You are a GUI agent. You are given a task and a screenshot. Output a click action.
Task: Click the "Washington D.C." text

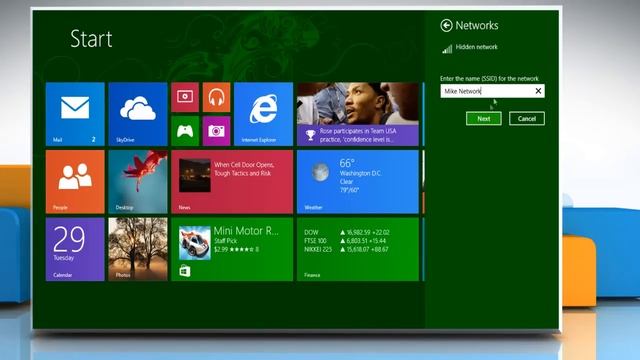click(360, 173)
